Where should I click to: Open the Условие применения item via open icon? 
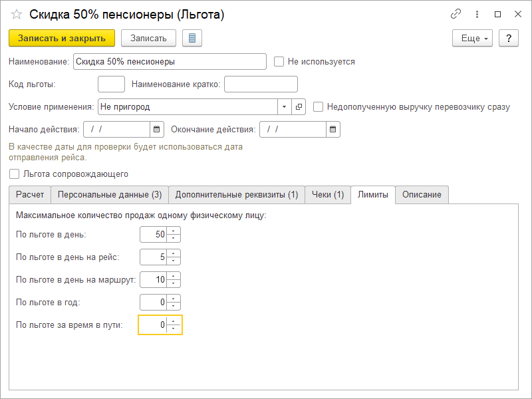click(299, 106)
